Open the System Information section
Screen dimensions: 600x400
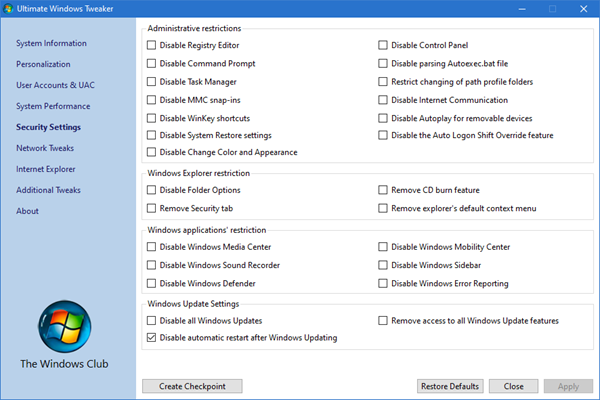coord(51,43)
